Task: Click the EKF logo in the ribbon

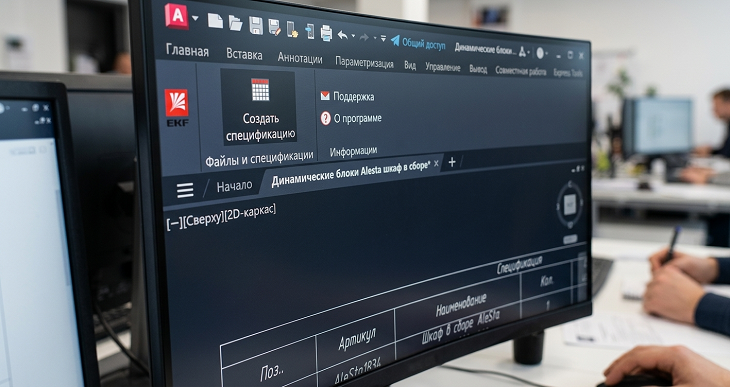Action: [176, 108]
